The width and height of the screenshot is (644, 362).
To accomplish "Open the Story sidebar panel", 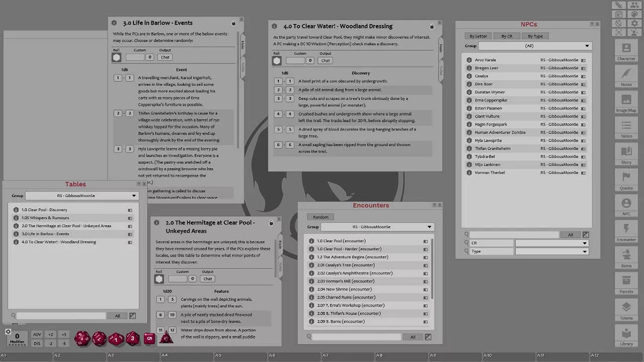I will pyautogui.click(x=626, y=155).
